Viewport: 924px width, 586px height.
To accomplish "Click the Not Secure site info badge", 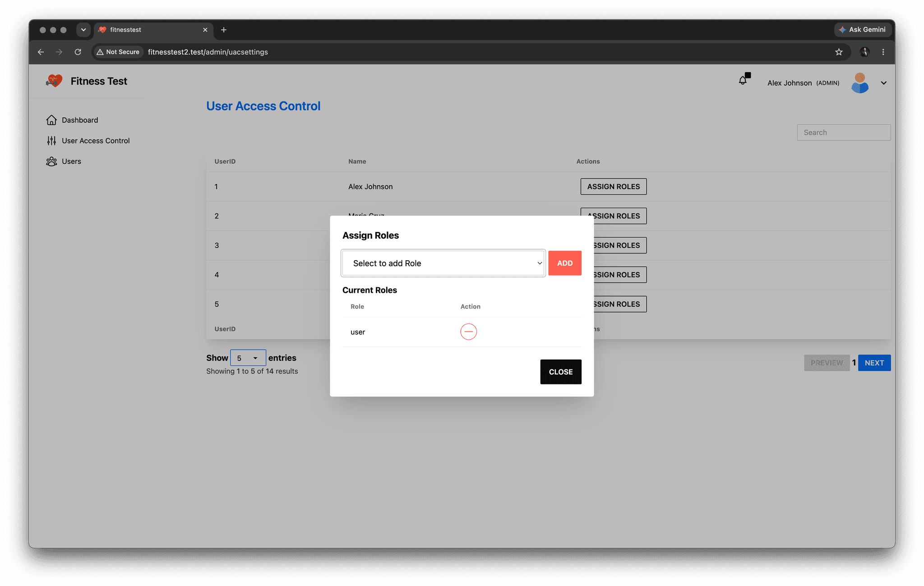I will (118, 52).
